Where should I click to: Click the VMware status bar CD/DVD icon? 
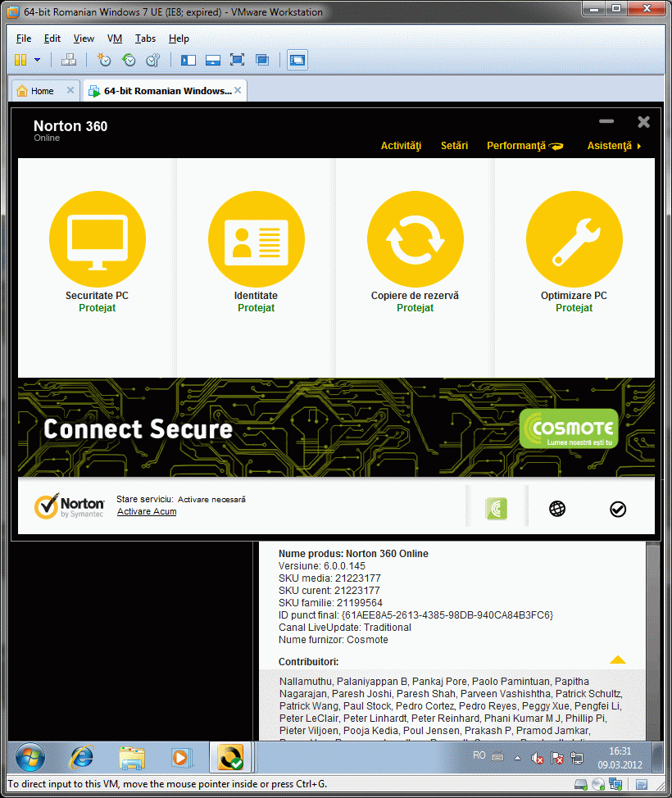pos(598,784)
